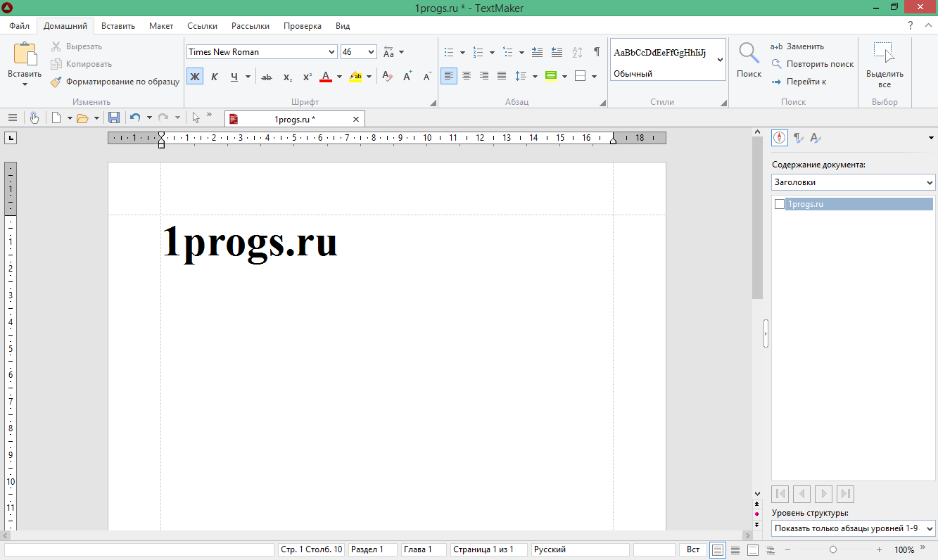Open the Файл menu
The height and width of the screenshot is (560, 938).
pyautogui.click(x=20, y=26)
